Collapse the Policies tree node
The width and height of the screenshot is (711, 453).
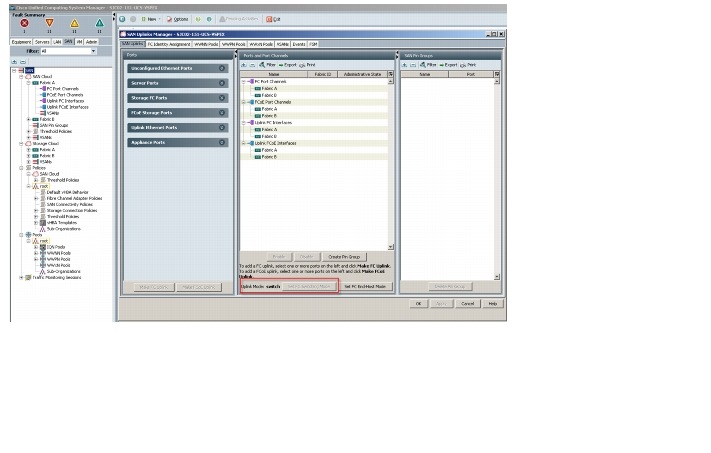[21, 168]
